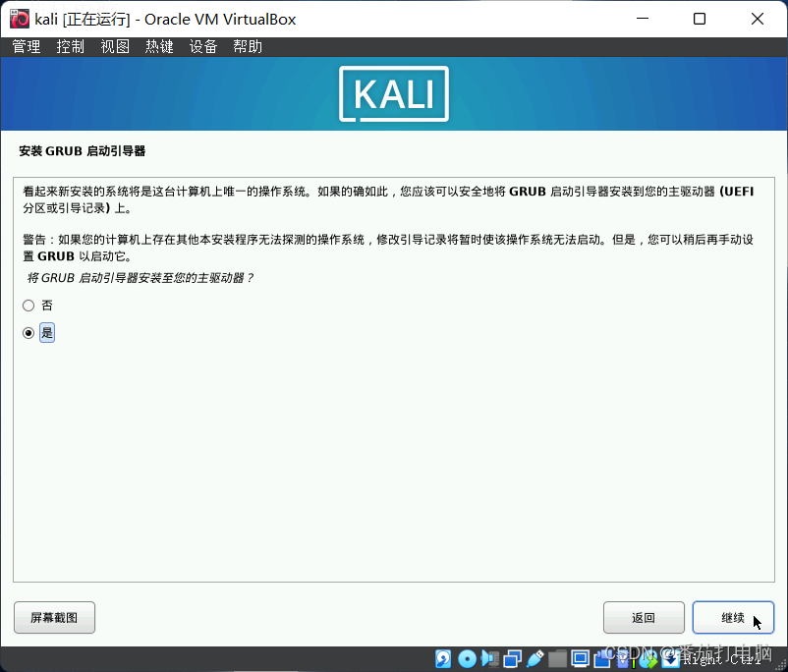Image resolution: width=788 pixels, height=672 pixels.
Task: Maximize the VirtualBox window
Action: 700,19
